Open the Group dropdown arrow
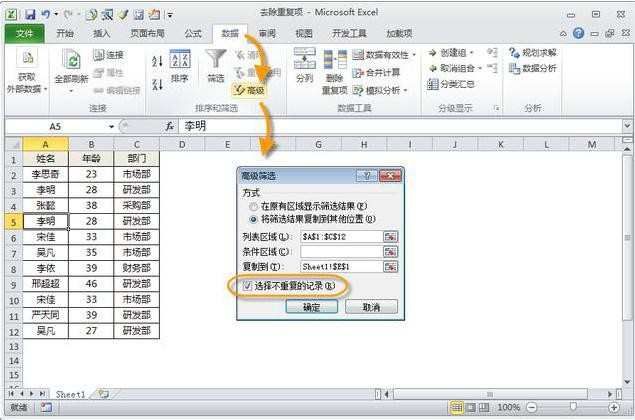 coord(471,53)
